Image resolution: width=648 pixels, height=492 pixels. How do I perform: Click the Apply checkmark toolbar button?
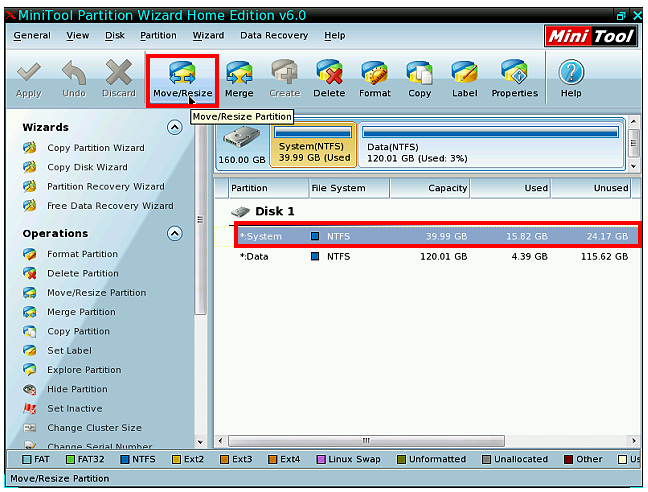tap(29, 79)
